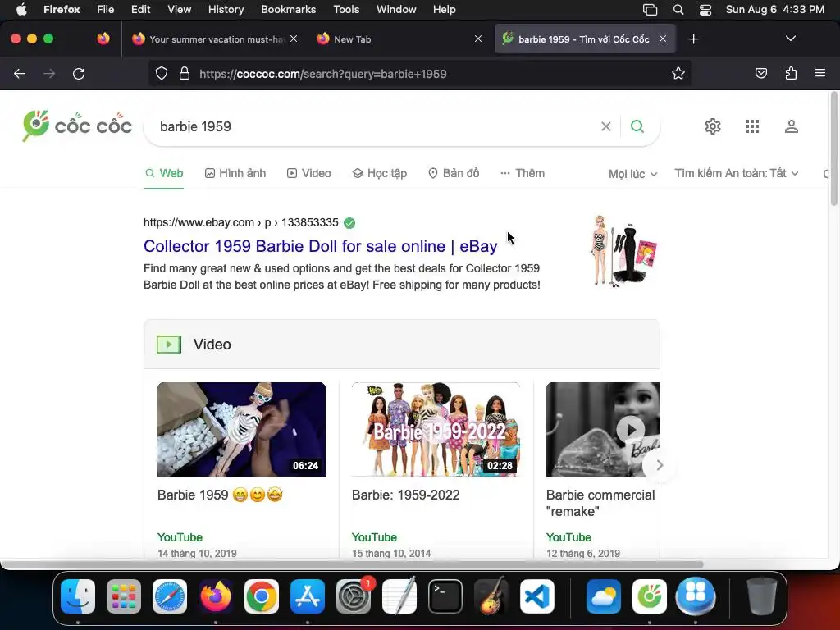Open the Tools menu
Image resolution: width=840 pixels, height=630 pixels.
346,10
